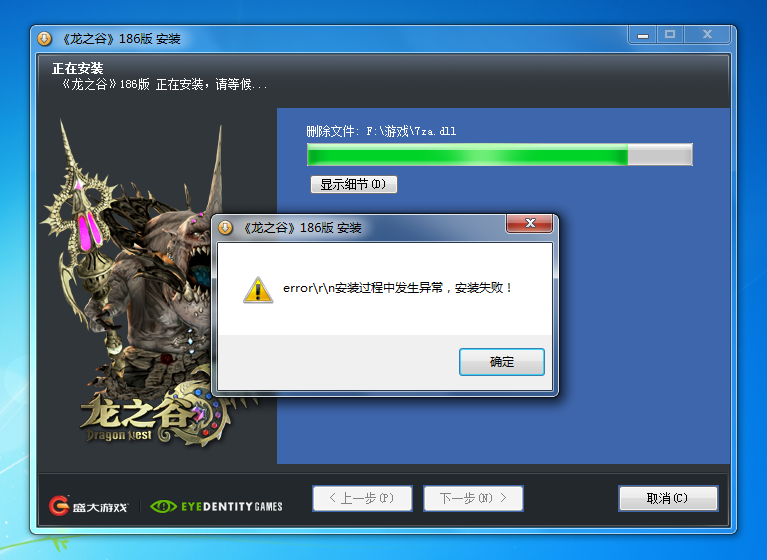Click the green installation progress bar
This screenshot has width=767, height=560.
coord(499,155)
